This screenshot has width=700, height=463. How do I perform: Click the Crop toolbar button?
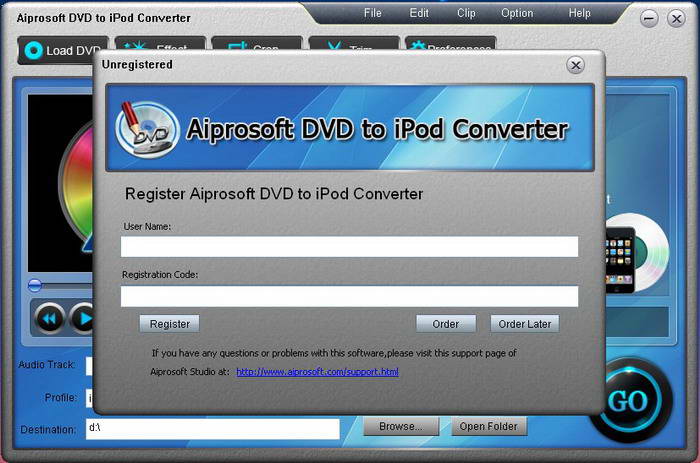(257, 44)
